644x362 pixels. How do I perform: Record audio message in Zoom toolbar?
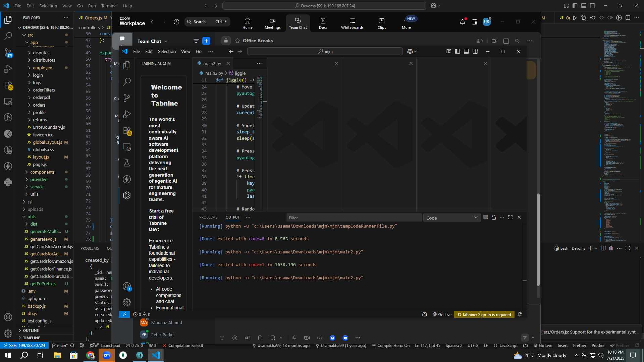pos(294,338)
